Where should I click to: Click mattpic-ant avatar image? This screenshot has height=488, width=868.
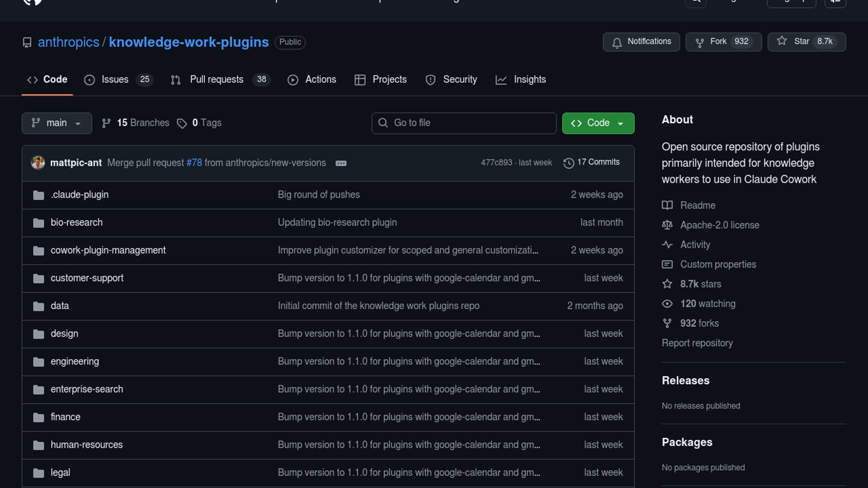coord(38,163)
